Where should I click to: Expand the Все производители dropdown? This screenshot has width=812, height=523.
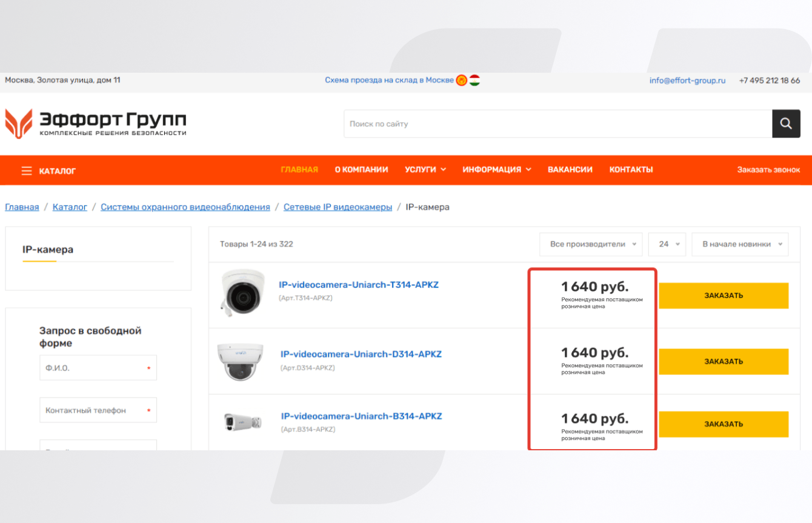coord(591,244)
